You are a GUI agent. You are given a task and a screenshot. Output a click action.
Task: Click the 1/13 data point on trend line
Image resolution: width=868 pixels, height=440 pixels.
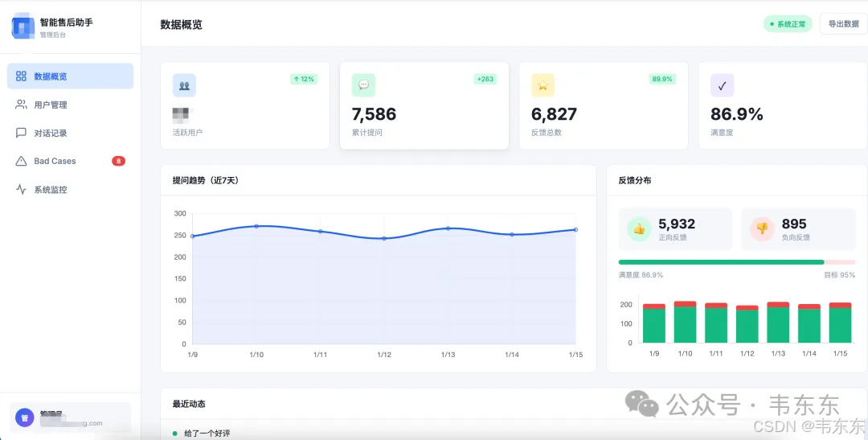448,228
